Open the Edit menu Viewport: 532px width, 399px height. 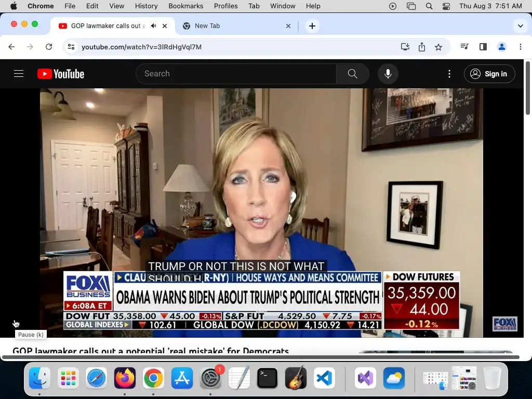pos(92,6)
